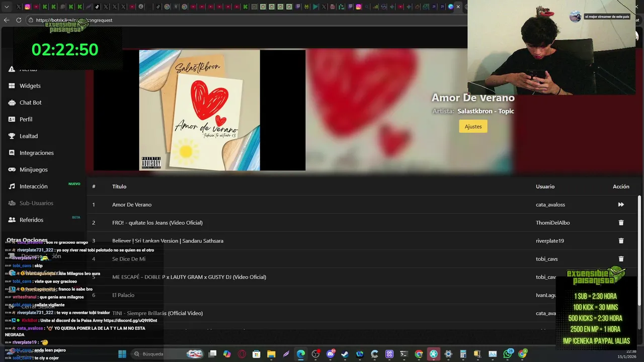The height and width of the screenshot is (362, 644).
Task: Switch to Microsoft Edge on the taskbar
Action: [300, 354]
